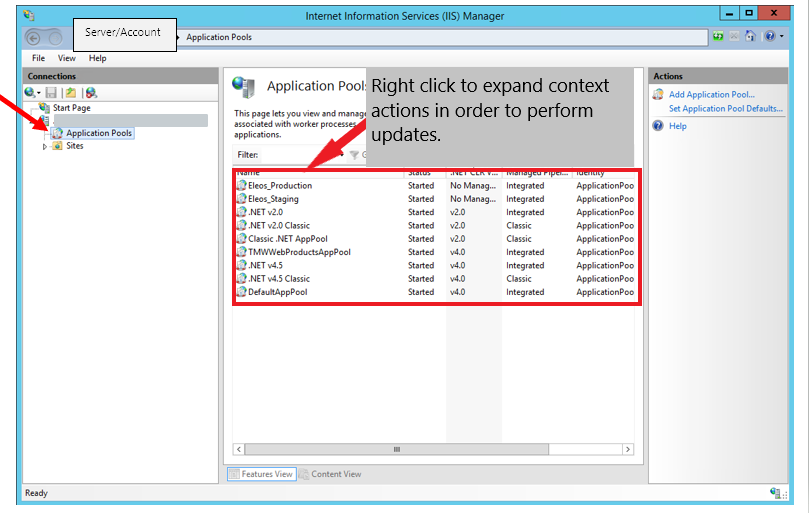
Task: Click the Up folder icon in Connections toolbar
Action: click(x=71, y=92)
